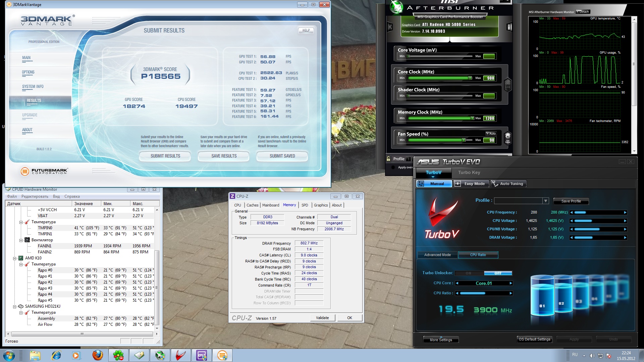Screen dimensions: 644x362
Task: Switch to the Advanced Mode tab
Action: click(437, 255)
